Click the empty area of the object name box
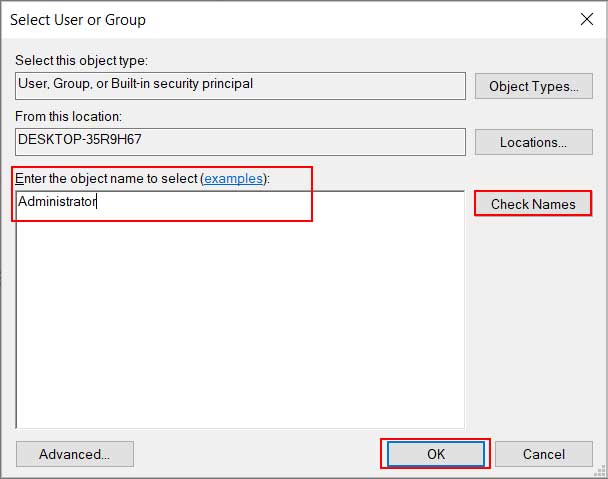 click(240, 320)
